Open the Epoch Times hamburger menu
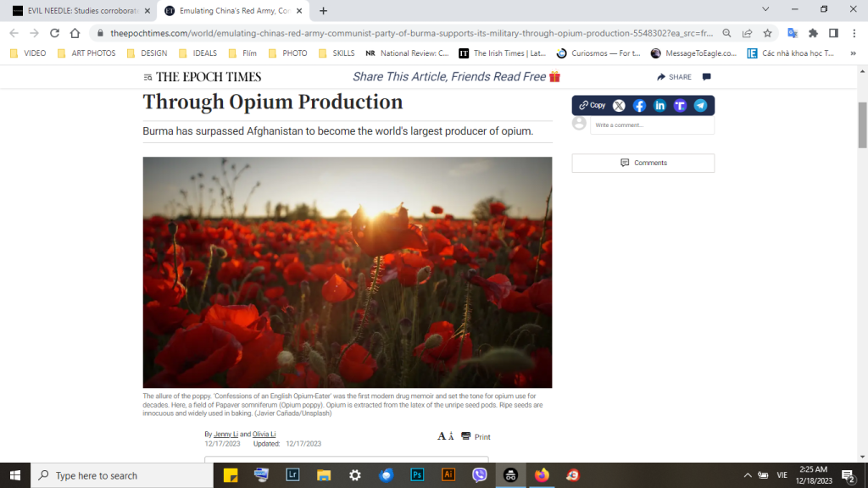 point(148,77)
